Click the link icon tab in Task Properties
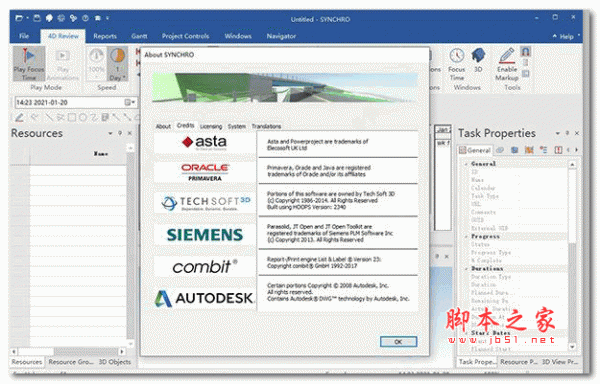The height and width of the screenshot is (384, 600). click(500, 150)
